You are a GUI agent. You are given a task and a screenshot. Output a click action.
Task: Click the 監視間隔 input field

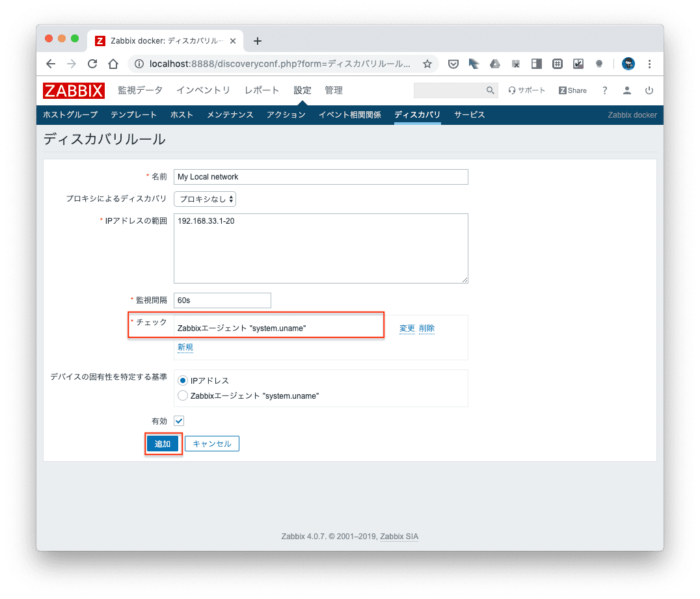coord(222,300)
